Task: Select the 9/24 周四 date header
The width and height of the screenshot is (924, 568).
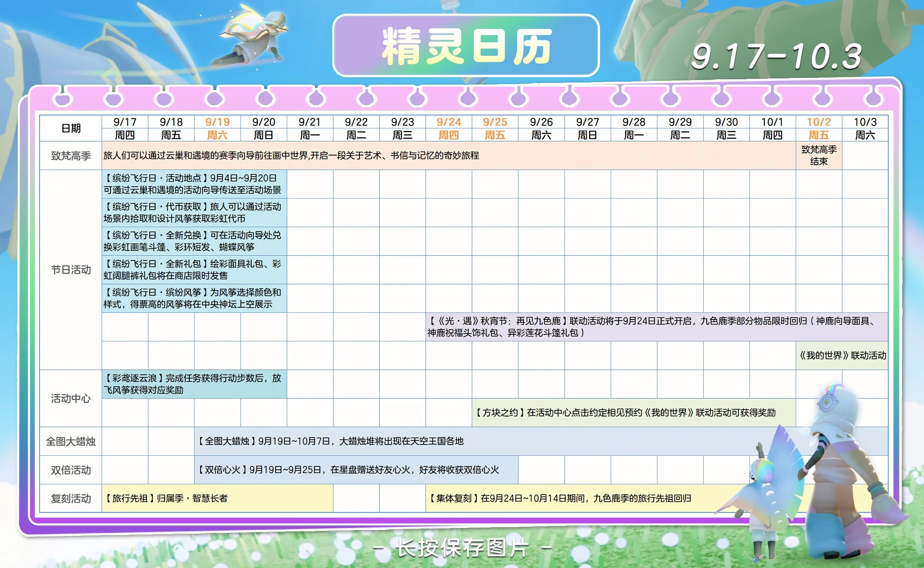Action: (449, 128)
